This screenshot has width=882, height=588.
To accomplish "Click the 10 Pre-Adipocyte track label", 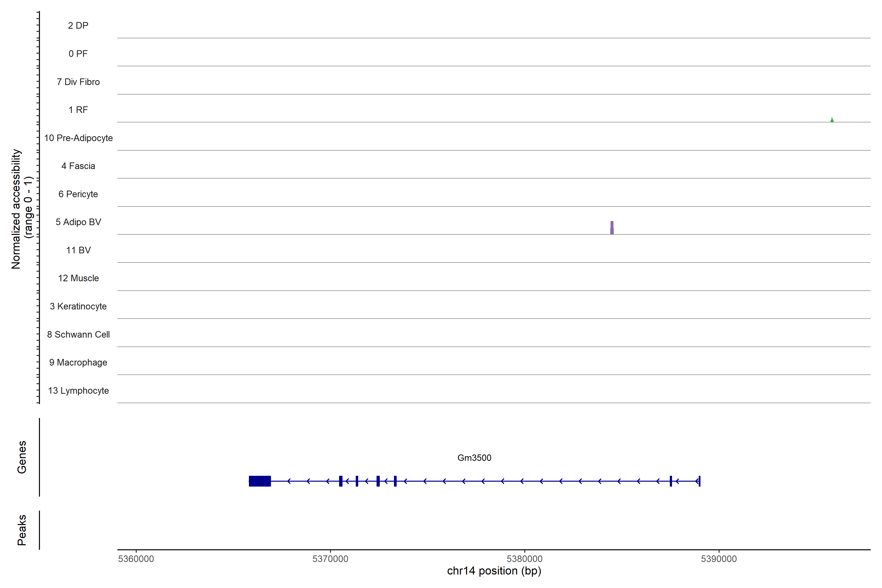I will (78, 138).
